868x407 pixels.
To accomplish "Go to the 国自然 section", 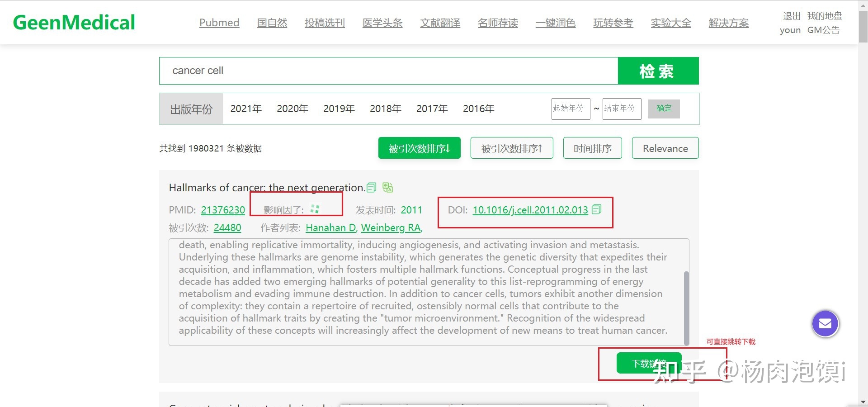I will click(272, 23).
